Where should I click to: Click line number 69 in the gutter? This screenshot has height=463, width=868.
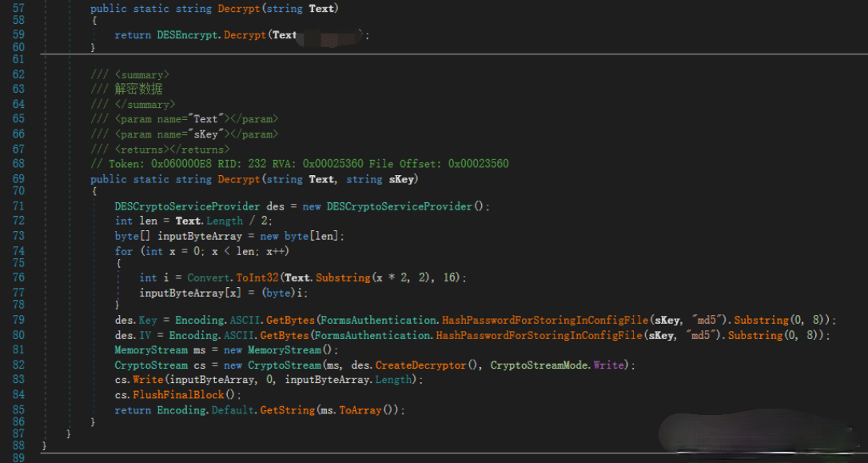tap(18, 179)
